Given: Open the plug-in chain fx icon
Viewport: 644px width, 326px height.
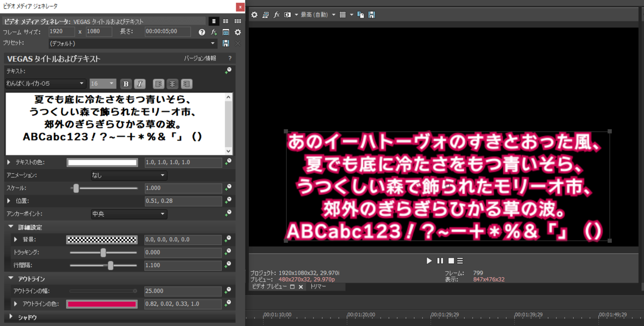Looking at the screenshot, I should pos(214,32).
